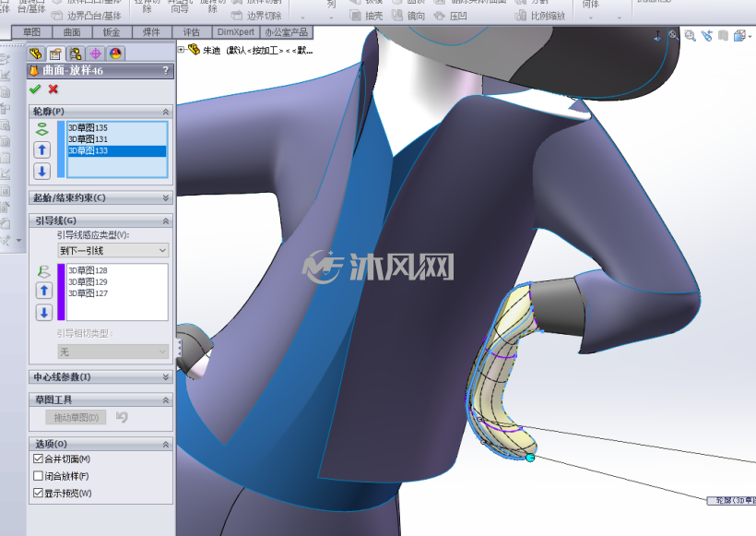Click the 比例缩放 (Scale) tool
The image size is (756, 536).
[x=540, y=16]
